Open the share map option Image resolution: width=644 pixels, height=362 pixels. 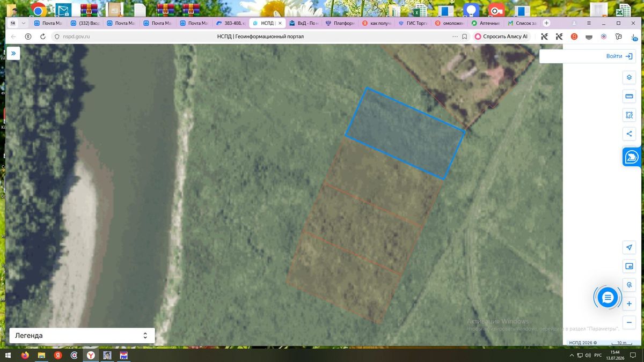click(629, 134)
